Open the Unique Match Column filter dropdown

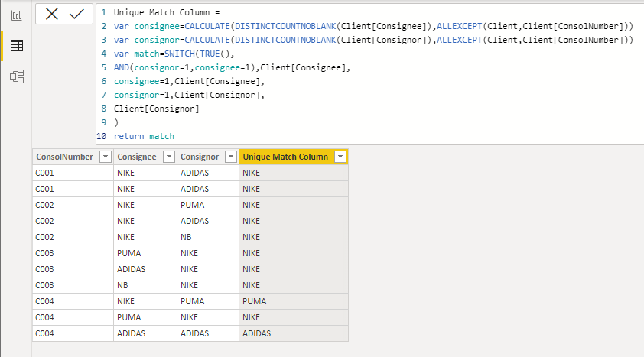pyautogui.click(x=340, y=157)
